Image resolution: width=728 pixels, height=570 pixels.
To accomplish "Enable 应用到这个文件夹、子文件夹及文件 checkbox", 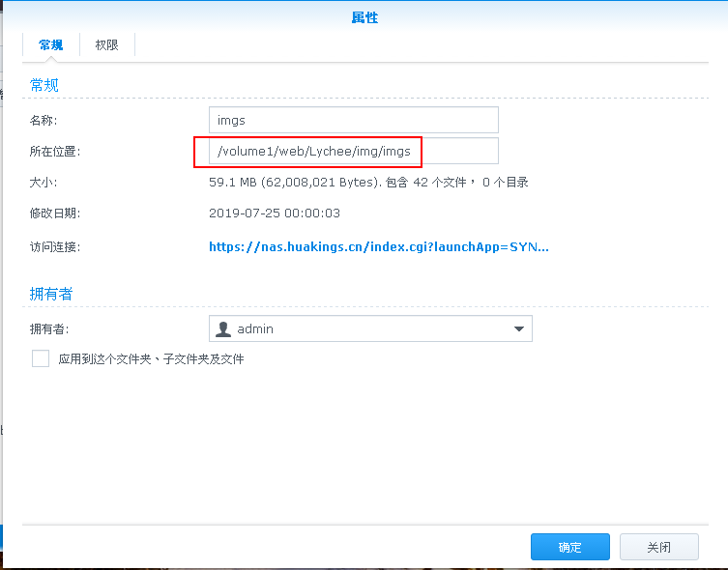I will pyautogui.click(x=41, y=358).
